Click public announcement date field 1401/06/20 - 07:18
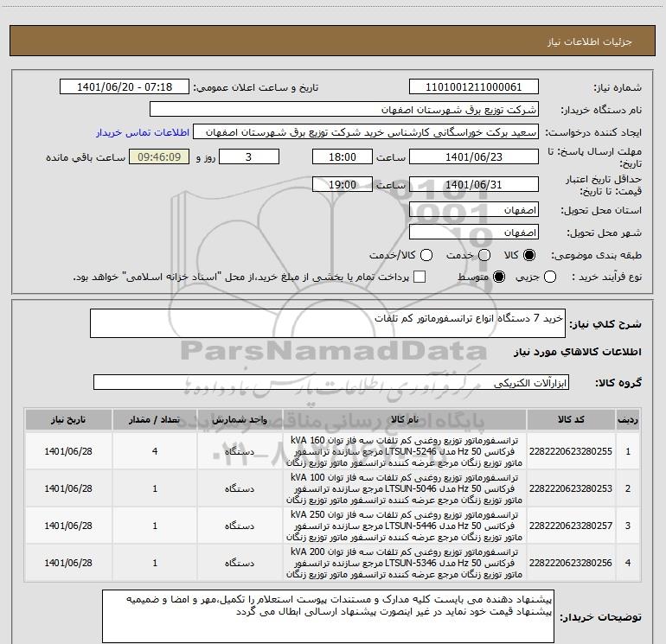 (125, 87)
